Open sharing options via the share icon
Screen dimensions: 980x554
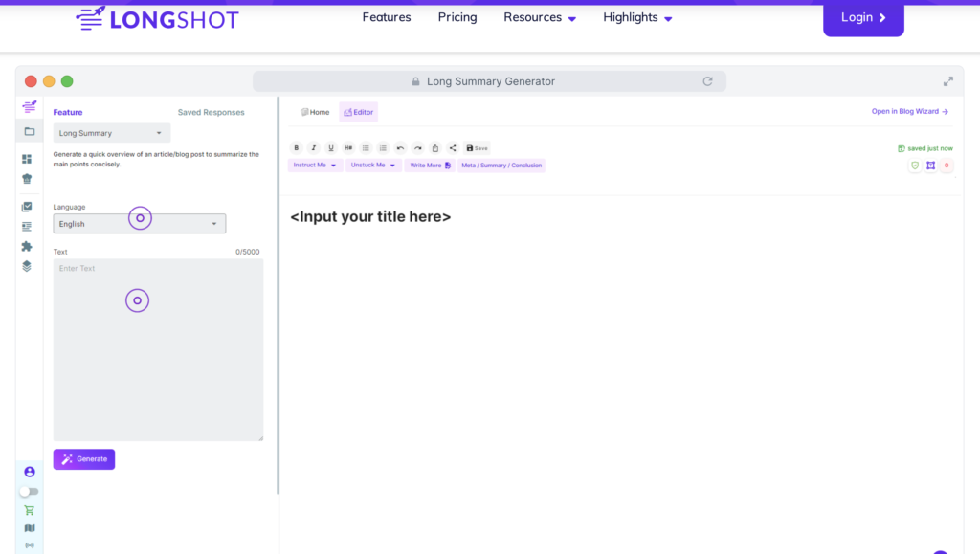point(453,147)
